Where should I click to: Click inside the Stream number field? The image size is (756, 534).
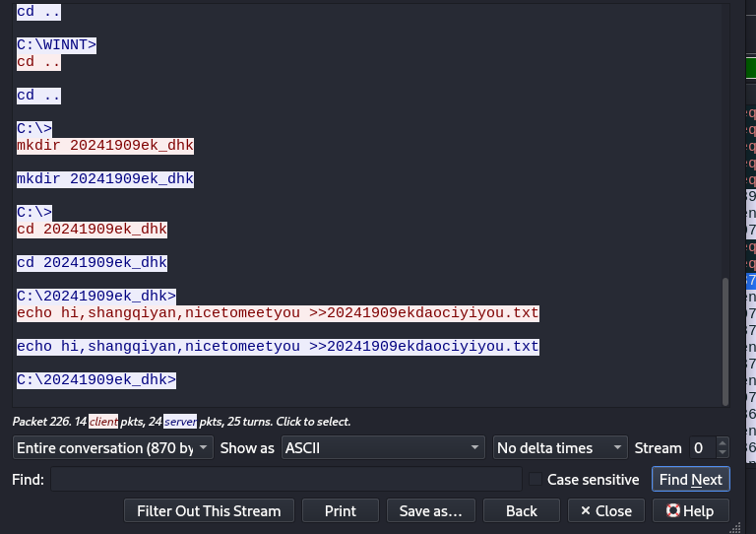tap(703, 447)
